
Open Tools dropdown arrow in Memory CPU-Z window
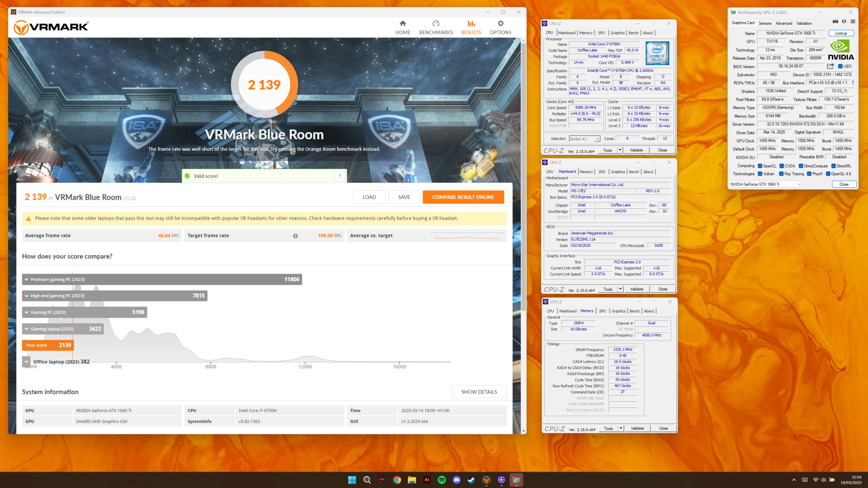click(621, 428)
